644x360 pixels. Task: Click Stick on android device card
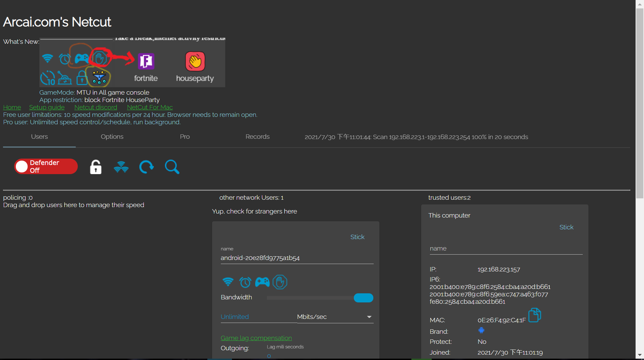[357, 237]
